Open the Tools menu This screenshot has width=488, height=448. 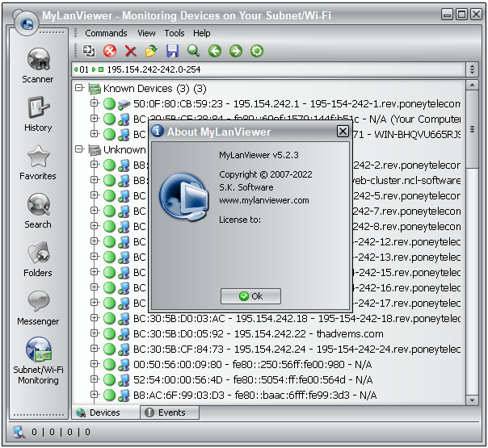(175, 33)
